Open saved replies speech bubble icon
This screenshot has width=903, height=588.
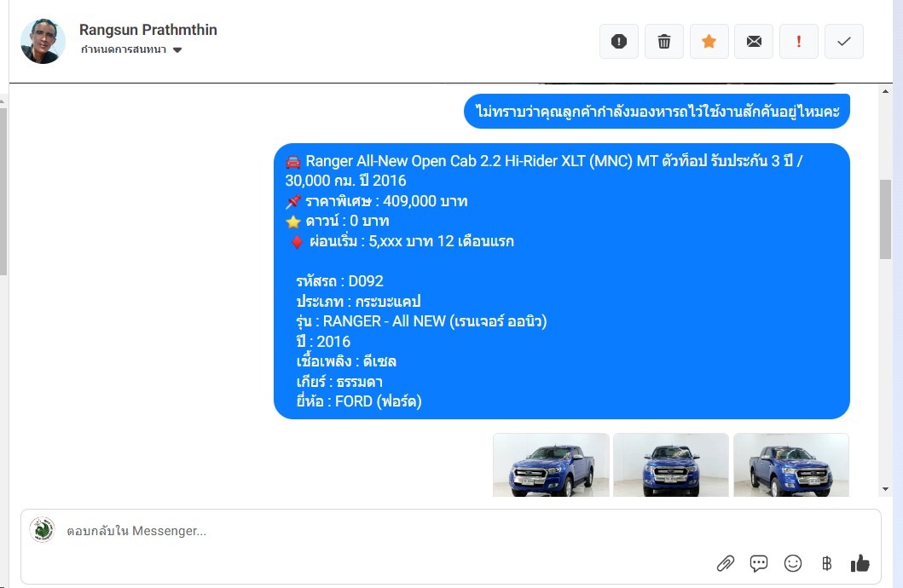758,563
